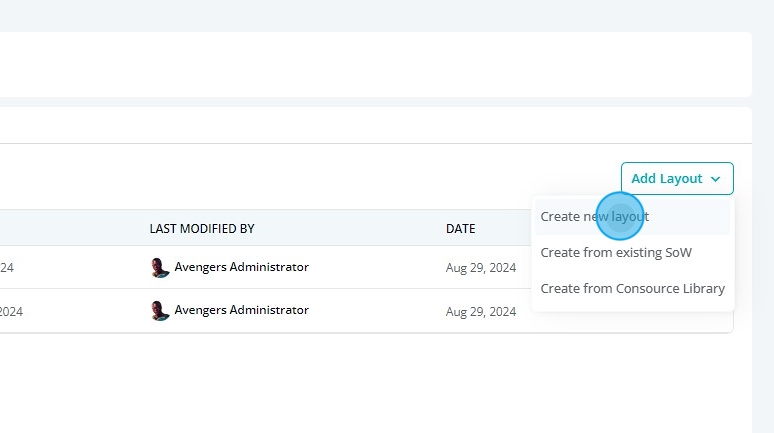Choose Create from existing SoW
The height and width of the screenshot is (433, 774).
pyautogui.click(x=615, y=252)
